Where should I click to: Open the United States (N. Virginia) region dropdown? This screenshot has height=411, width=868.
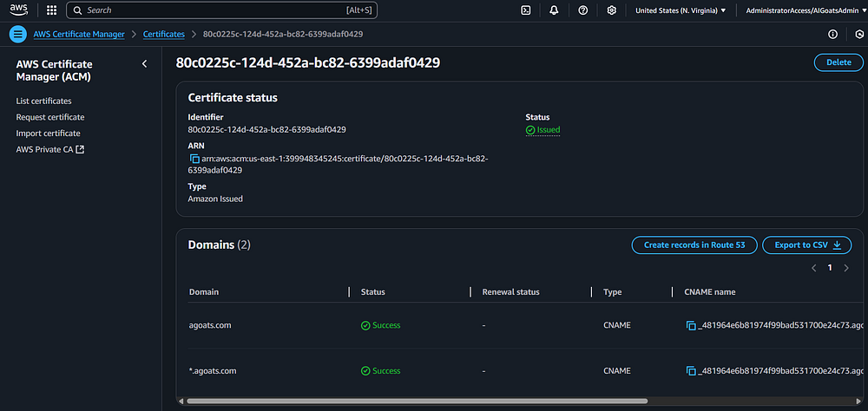[x=681, y=10]
